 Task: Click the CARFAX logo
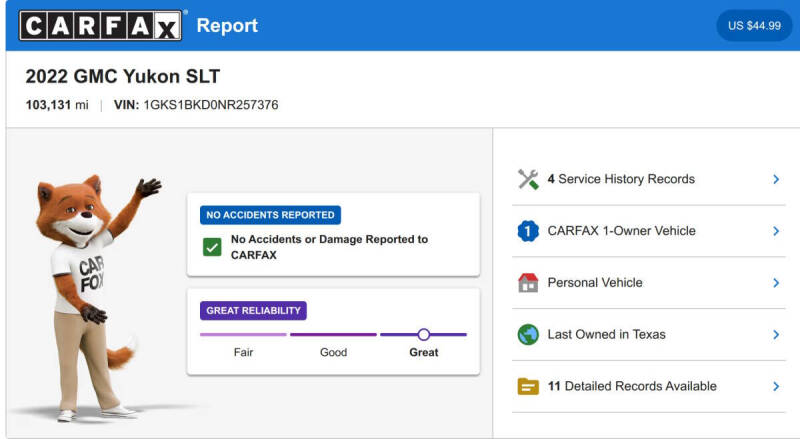(x=101, y=26)
